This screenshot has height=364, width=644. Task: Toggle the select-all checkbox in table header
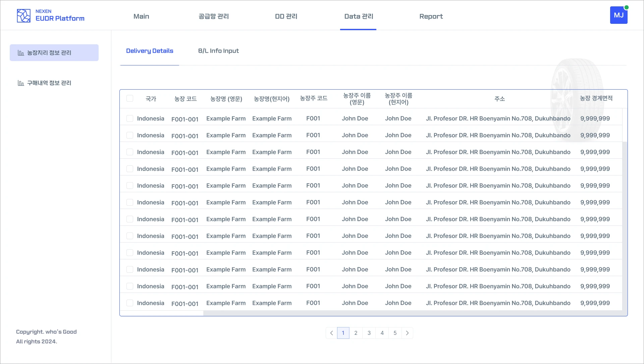[x=130, y=98]
